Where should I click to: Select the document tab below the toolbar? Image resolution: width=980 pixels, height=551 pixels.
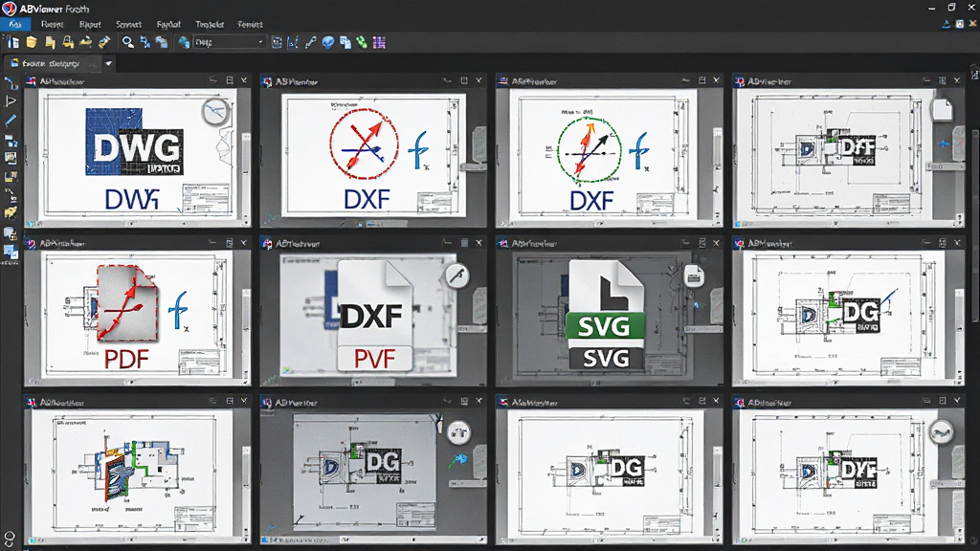(52, 63)
